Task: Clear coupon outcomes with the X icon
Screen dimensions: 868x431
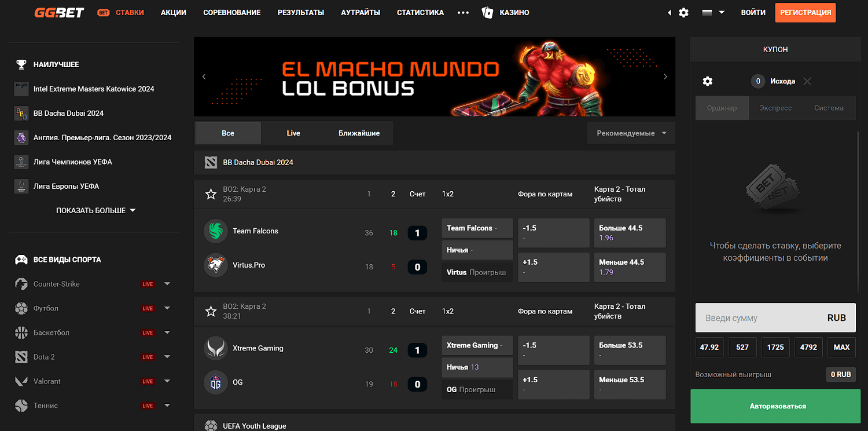Action: coord(807,81)
